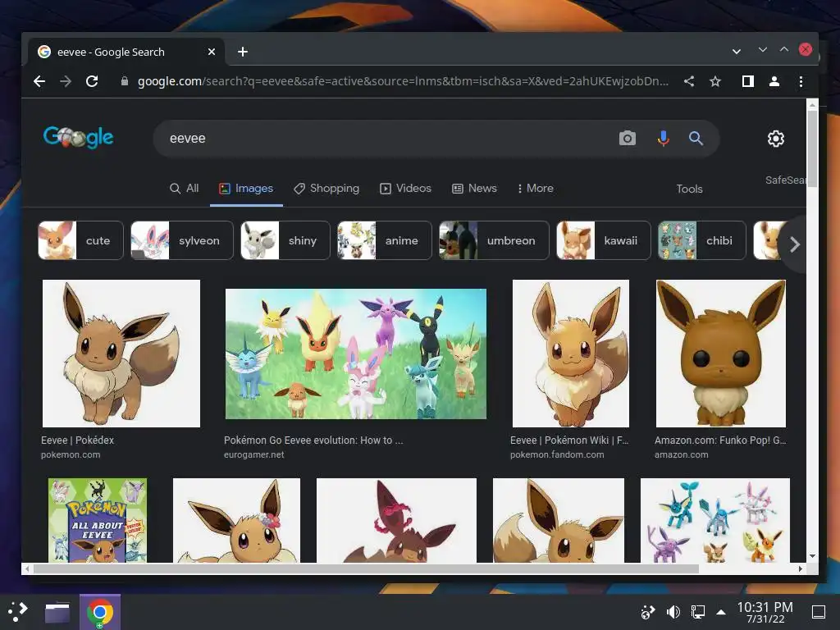Open the Chrome profile menu
This screenshot has height=630, width=840.
click(x=774, y=81)
